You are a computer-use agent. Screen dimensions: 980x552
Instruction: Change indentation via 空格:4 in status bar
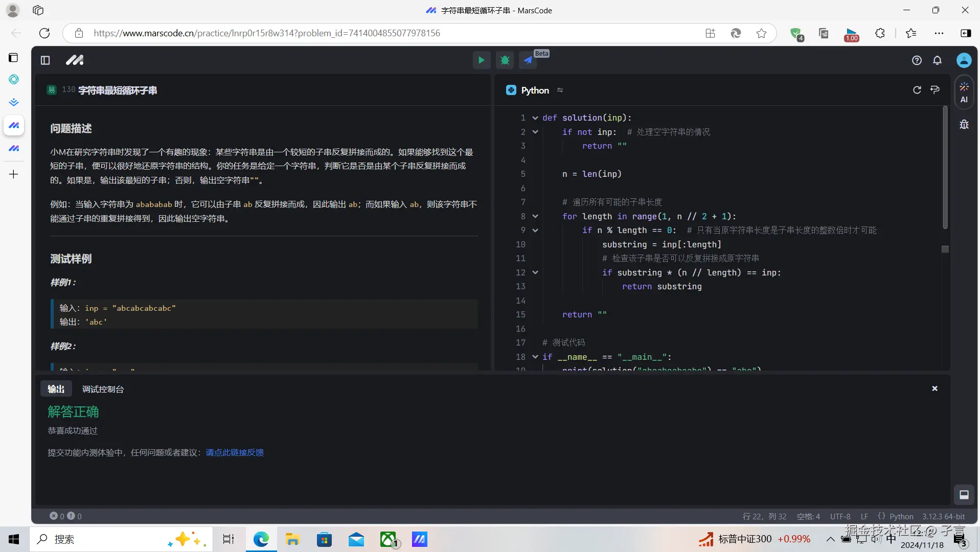click(x=808, y=516)
